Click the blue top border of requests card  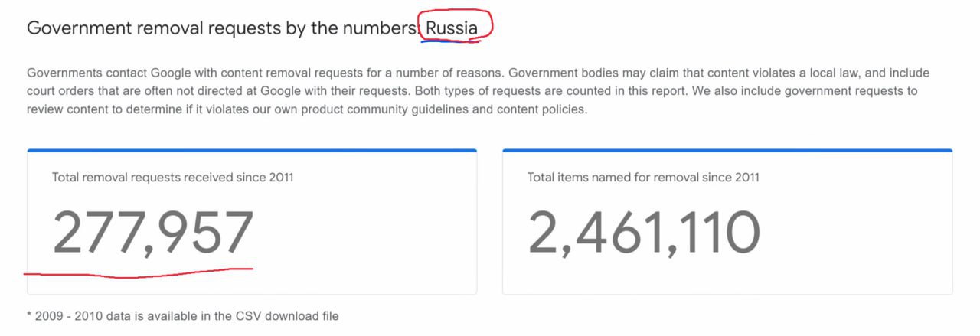click(252, 150)
